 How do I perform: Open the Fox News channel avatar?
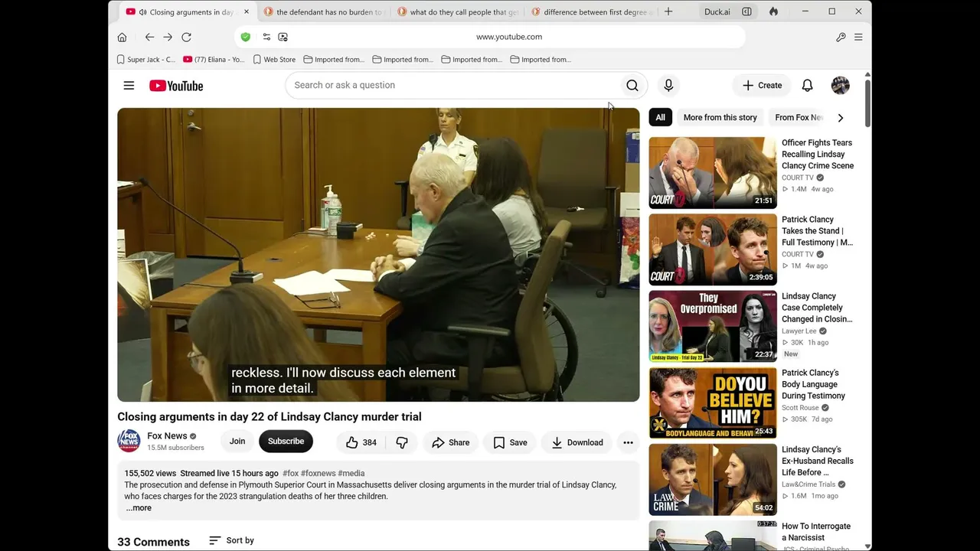[x=129, y=441]
